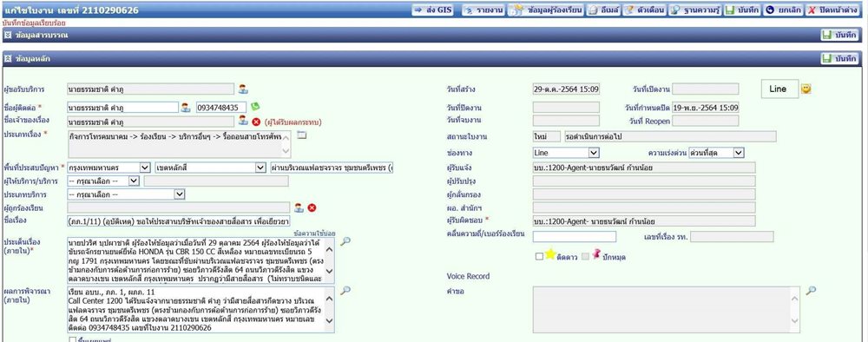The height and width of the screenshot is (342, 868).
Task: Open the เขตหลักสี่ district dropdown
Action: pos(211,168)
